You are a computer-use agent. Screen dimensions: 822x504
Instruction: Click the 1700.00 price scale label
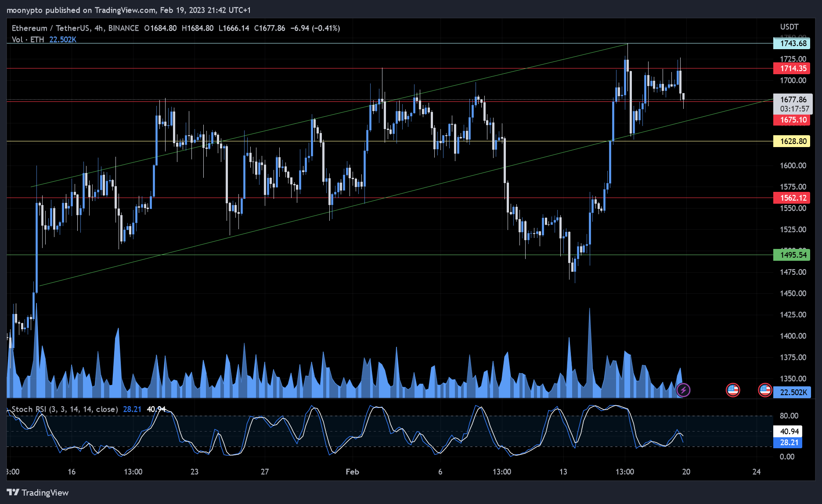coord(793,80)
